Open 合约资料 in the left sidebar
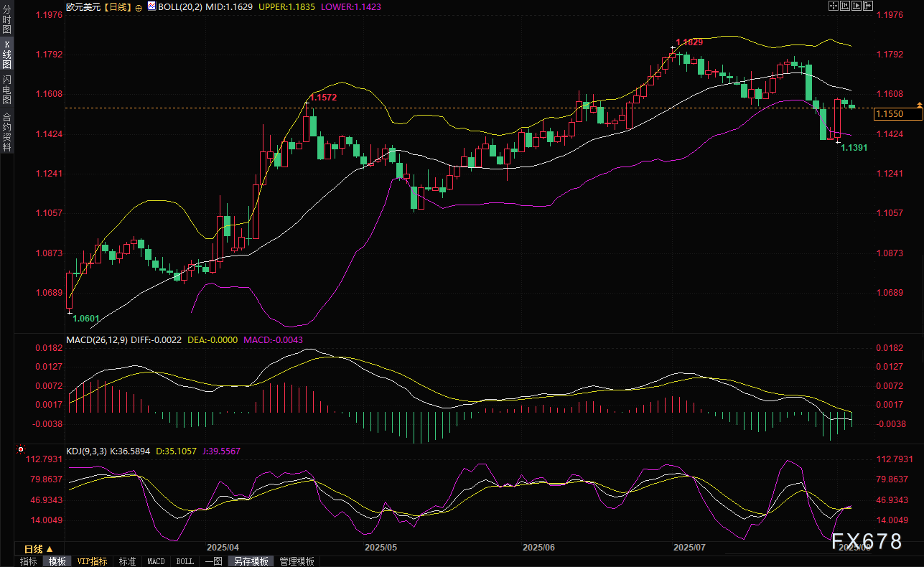The width and height of the screenshot is (924, 567). tap(6, 131)
